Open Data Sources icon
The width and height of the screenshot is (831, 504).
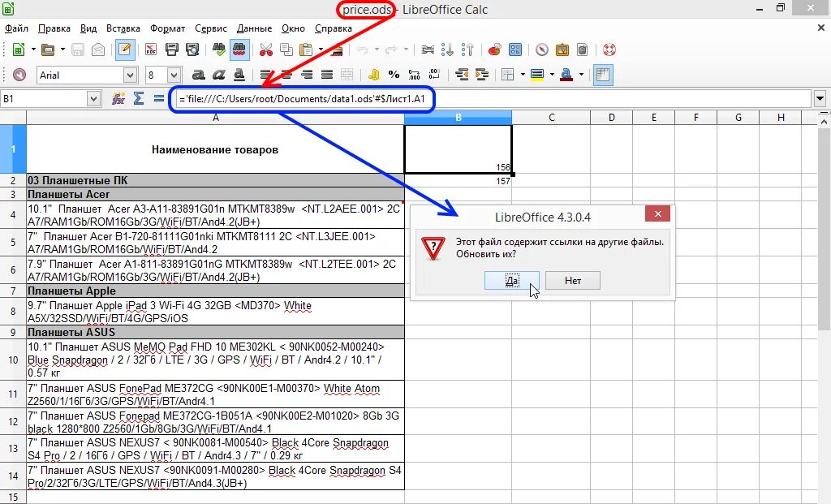582,50
